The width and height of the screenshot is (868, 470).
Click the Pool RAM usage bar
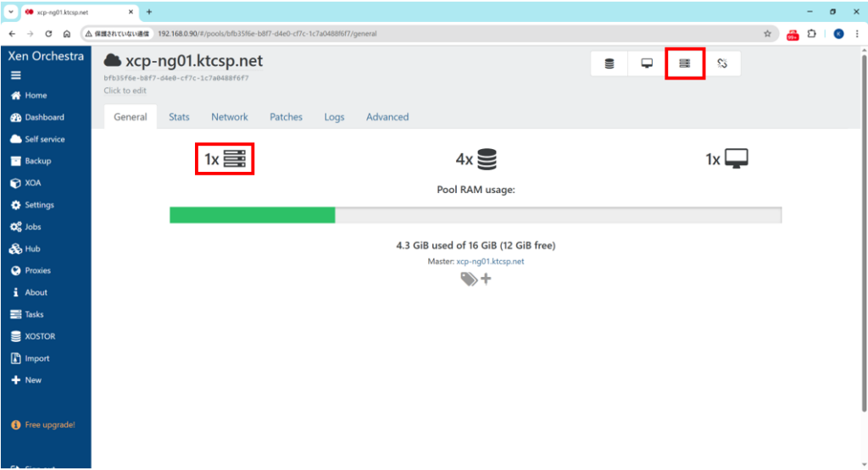pyautogui.click(x=475, y=215)
